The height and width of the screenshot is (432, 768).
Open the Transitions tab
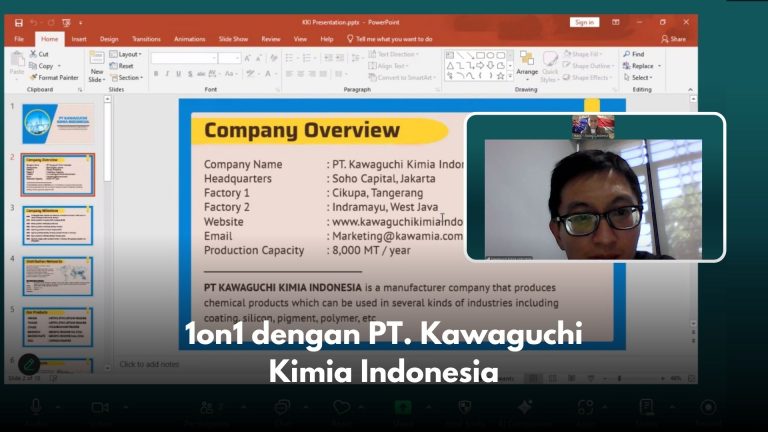click(146, 39)
